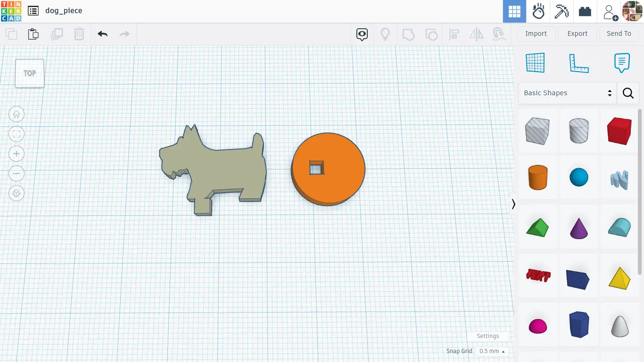
Task: Open the Snap Grid 0.5 mm dropdown
Action: (x=492, y=351)
